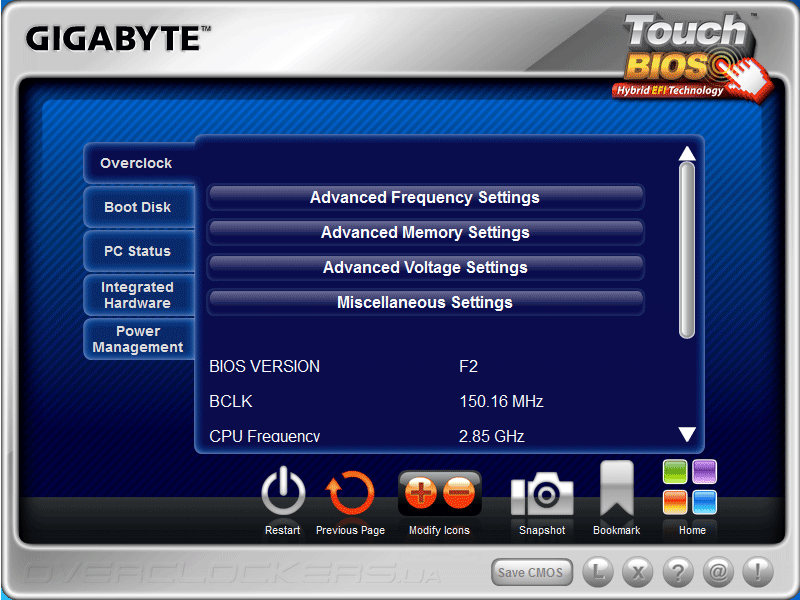Click the round X button

tap(638, 571)
